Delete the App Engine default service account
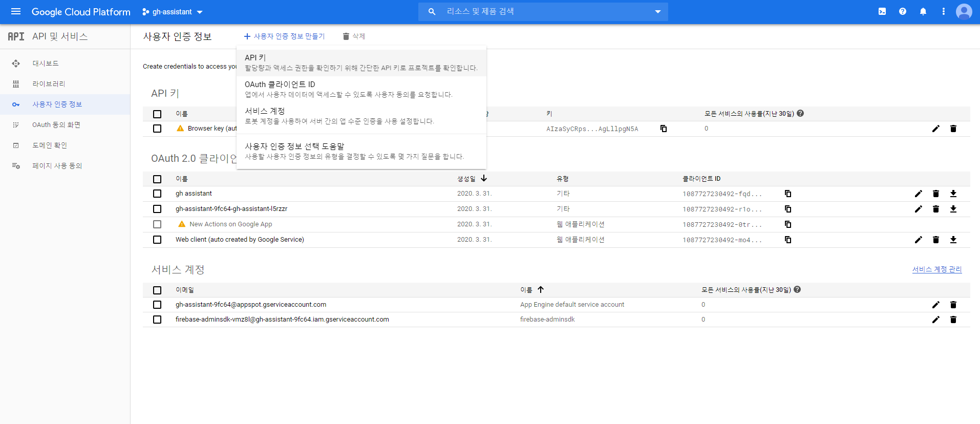 click(x=953, y=305)
